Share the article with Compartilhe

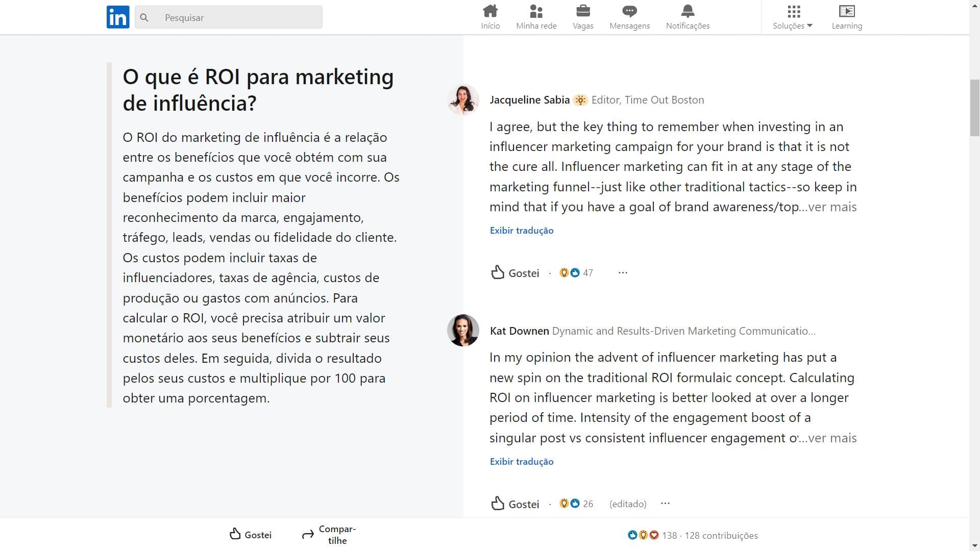pos(329,535)
